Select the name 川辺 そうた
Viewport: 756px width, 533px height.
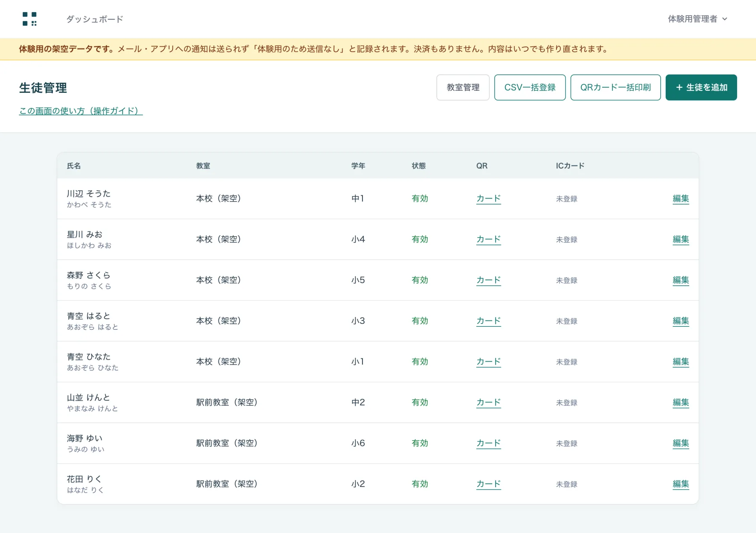pyautogui.click(x=89, y=194)
